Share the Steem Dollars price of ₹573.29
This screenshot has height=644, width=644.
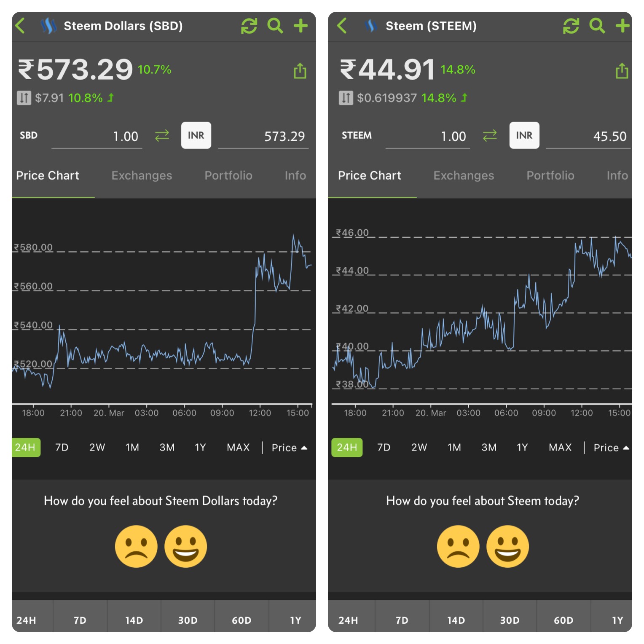tap(300, 71)
